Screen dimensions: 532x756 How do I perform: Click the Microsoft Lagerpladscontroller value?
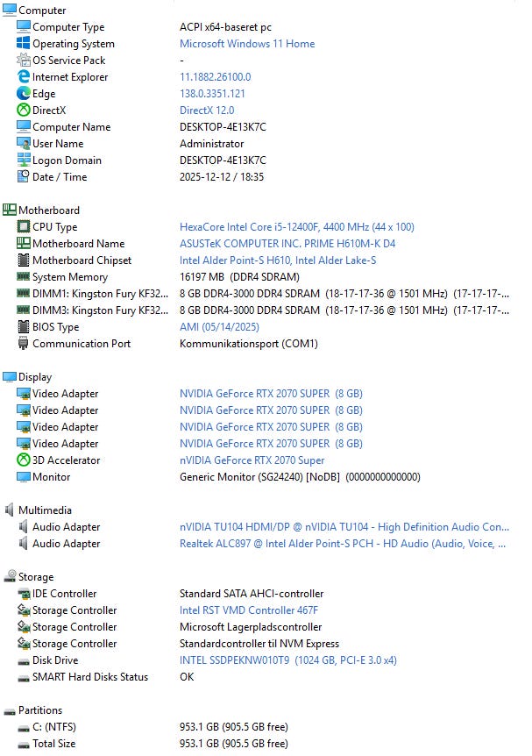click(x=251, y=627)
